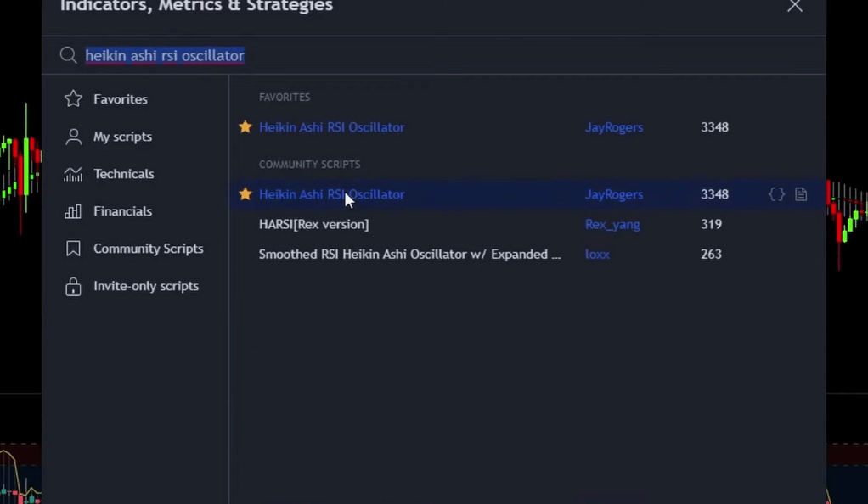Open Favorites via the star icon
Screen dimensions: 868x504
73,99
